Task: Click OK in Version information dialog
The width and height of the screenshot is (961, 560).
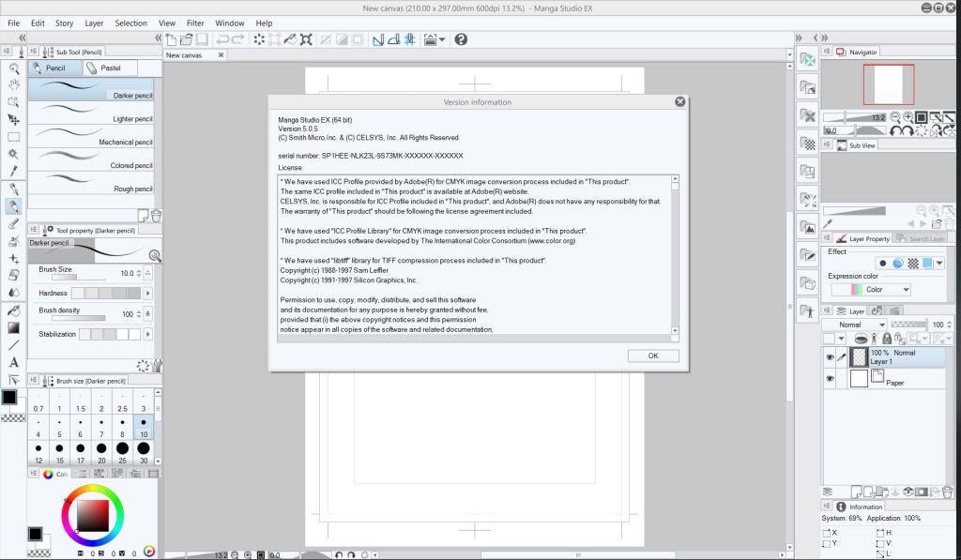Action: click(652, 356)
